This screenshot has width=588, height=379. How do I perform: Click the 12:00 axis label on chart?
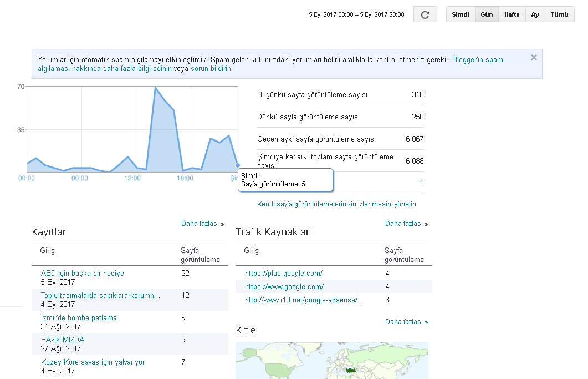132,179
